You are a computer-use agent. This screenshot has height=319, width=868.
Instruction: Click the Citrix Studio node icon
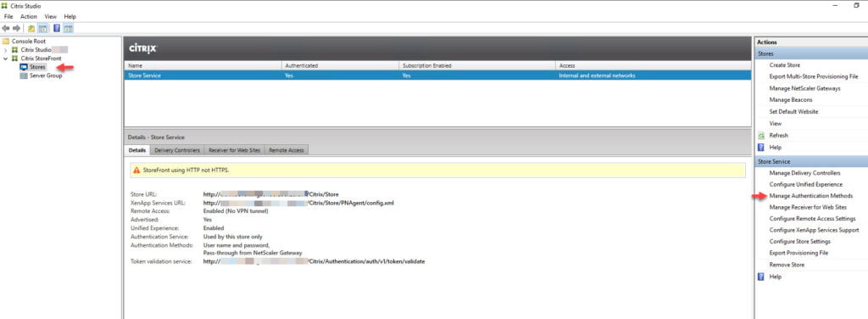coord(15,50)
